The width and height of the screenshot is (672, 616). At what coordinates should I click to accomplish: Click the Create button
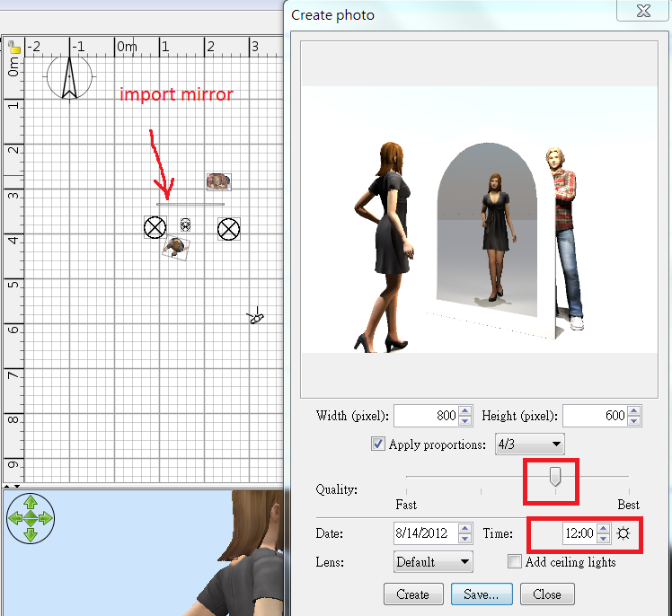412,594
